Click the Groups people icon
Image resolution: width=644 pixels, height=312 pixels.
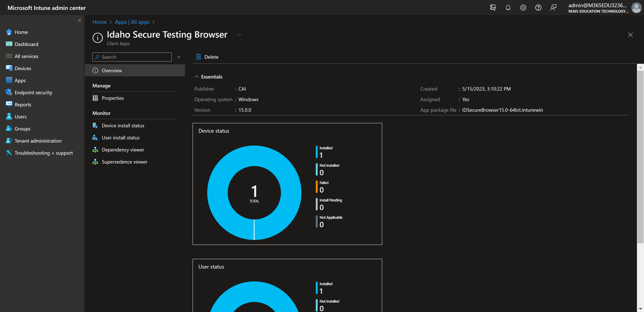coord(9,128)
